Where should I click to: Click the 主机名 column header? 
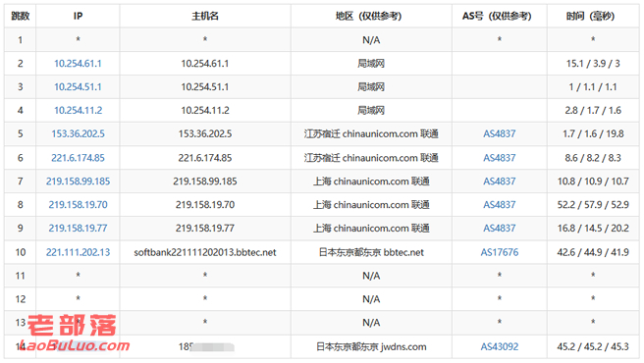click(x=205, y=16)
